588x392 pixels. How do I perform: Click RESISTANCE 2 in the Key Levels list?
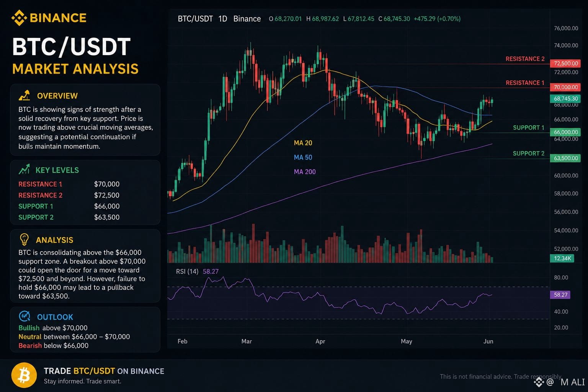(40, 195)
